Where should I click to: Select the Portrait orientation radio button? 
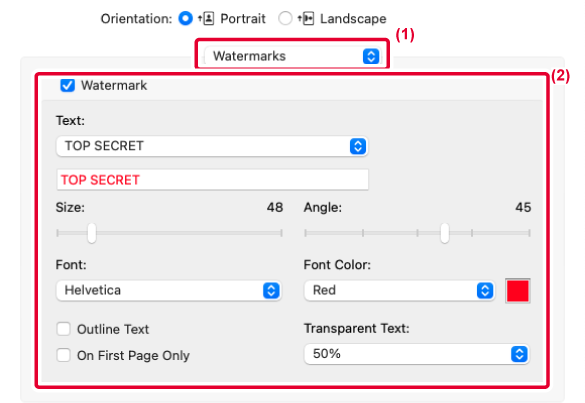point(185,18)
